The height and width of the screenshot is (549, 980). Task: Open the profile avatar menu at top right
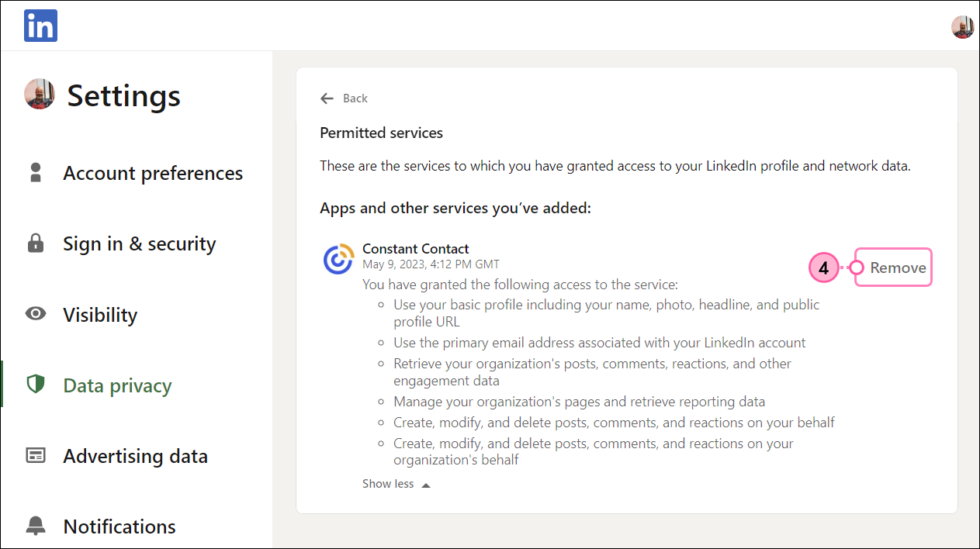click(962, 27)
